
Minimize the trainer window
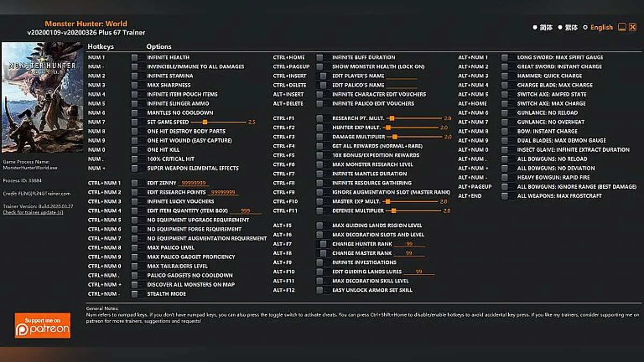[622, 27]
